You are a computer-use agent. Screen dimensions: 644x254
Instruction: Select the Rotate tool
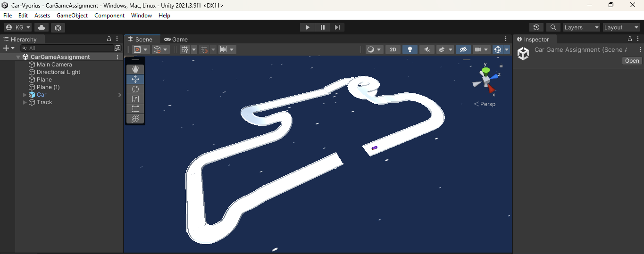(x=135, y=89)
